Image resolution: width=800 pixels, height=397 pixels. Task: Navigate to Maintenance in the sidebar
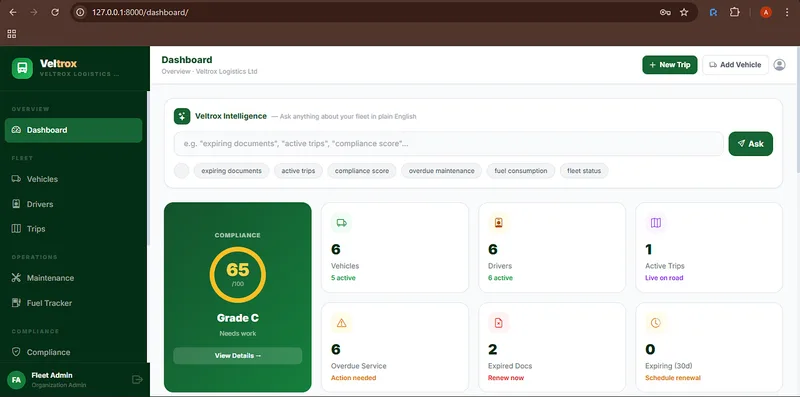73,278
